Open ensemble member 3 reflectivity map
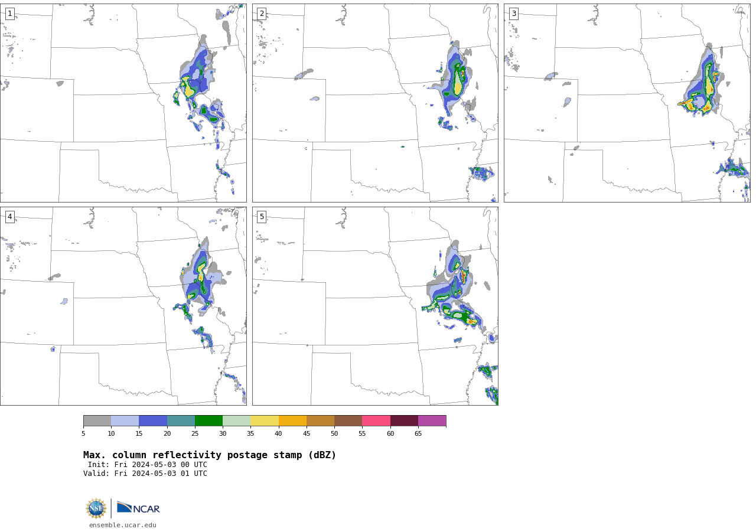Image resolution: width=756 pixels, height=532 pixels. click(x=627, y=103)
